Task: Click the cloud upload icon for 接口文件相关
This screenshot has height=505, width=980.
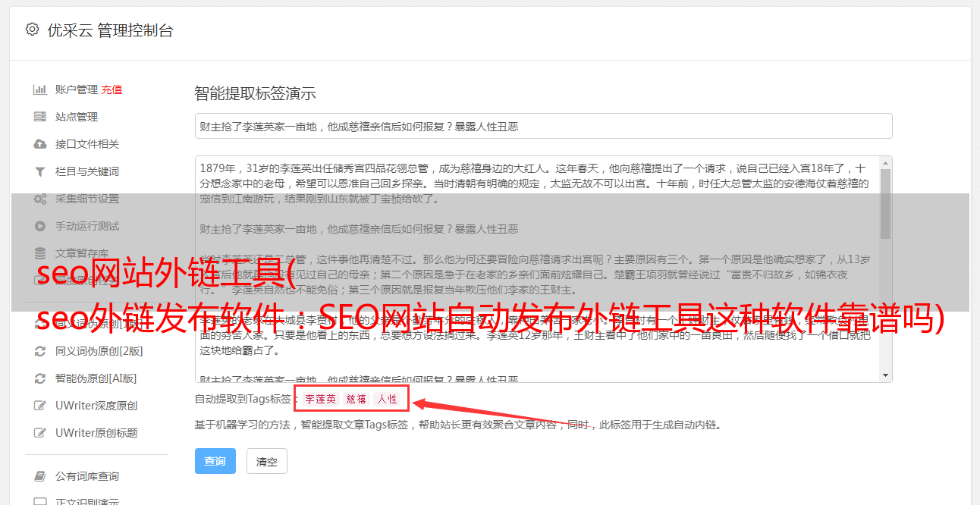Action: [x=39, y=144]
